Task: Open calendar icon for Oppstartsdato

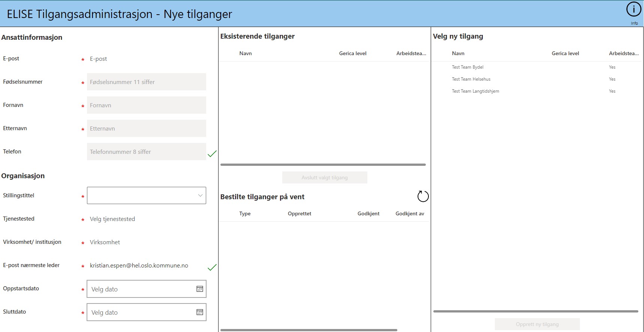Action: [x=200, y=289]
